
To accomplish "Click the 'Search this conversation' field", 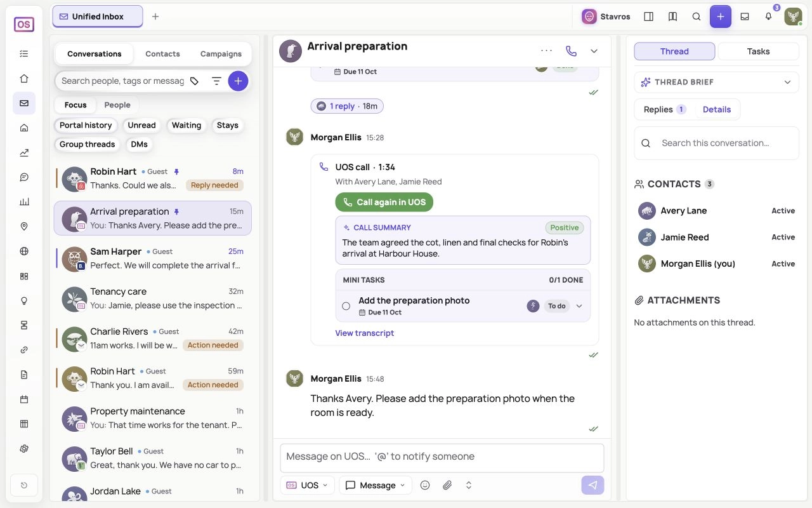I will [716, 143].
